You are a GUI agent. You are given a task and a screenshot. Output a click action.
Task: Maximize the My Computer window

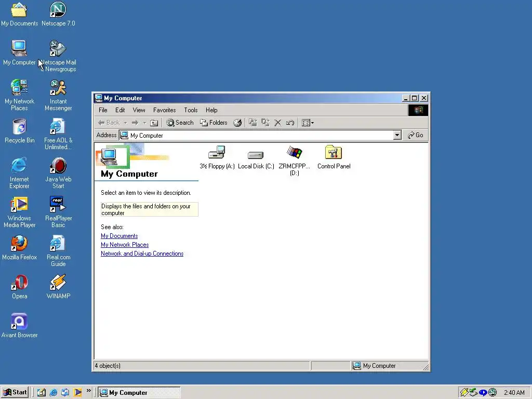(414, 98)
